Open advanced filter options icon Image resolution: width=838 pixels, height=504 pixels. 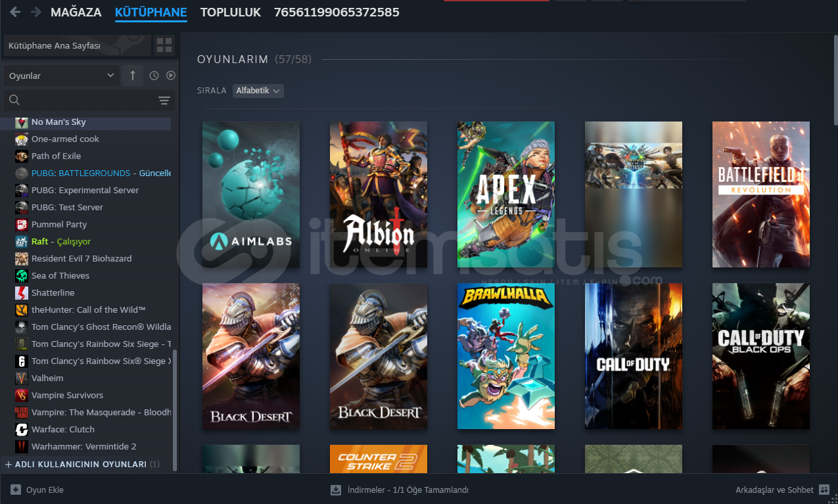164,101
